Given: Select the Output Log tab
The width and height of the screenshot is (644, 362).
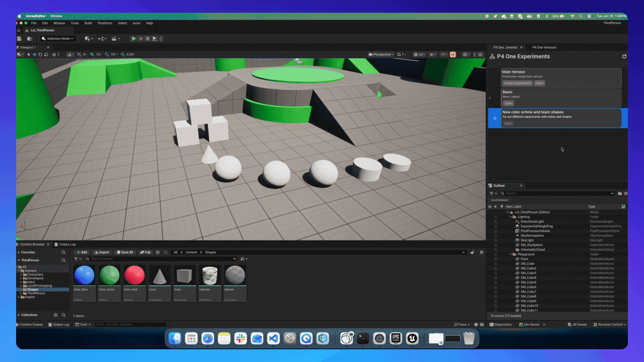Looking at the screenshot, I should pyautogui.click(x=65, y=244).
